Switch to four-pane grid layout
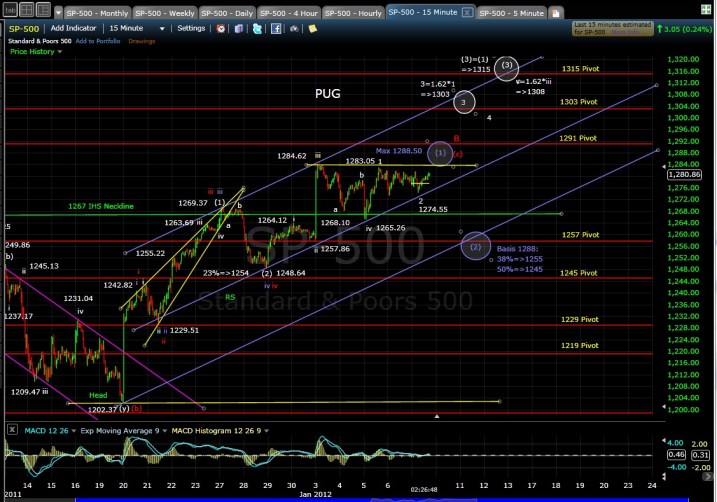 click(x=27, y=10)
